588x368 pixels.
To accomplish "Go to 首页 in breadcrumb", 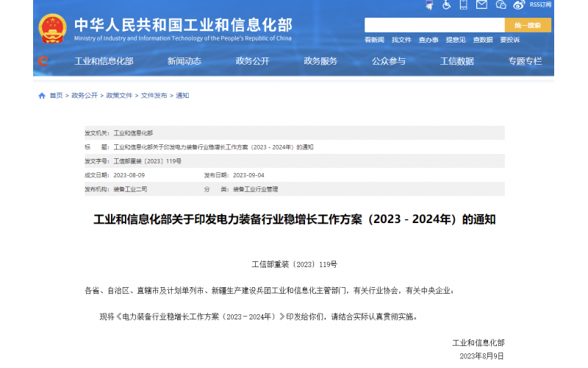I will tap(57, 96).
